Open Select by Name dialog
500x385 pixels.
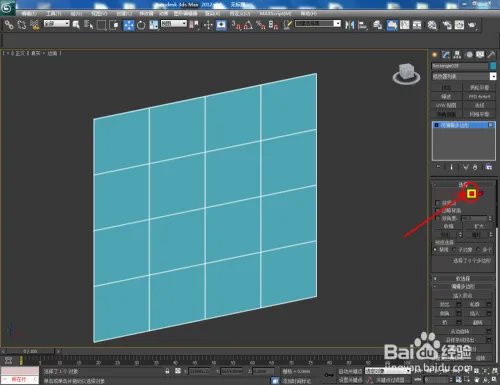89,25
